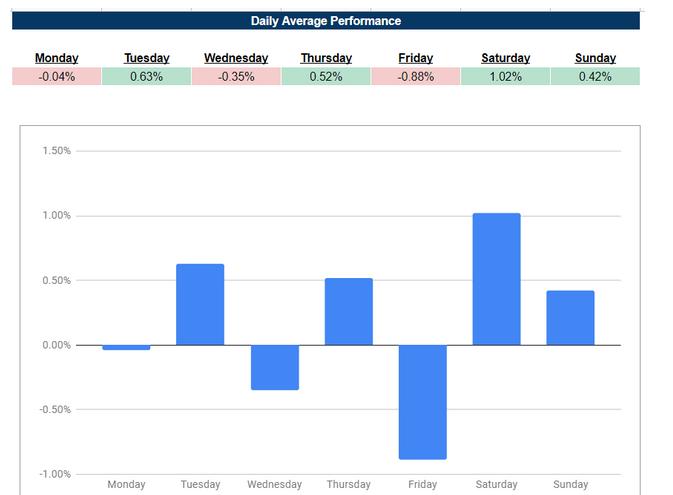Select the Wednesday column header cell

236,58
